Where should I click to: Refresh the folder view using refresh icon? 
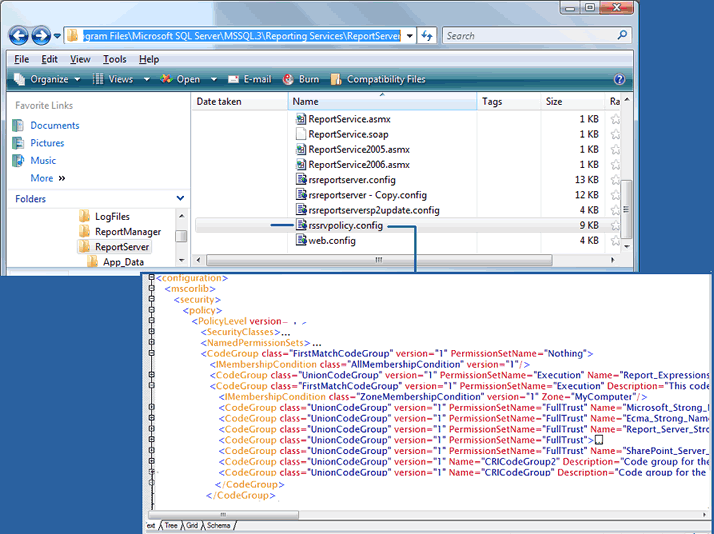tap(427, 36)
